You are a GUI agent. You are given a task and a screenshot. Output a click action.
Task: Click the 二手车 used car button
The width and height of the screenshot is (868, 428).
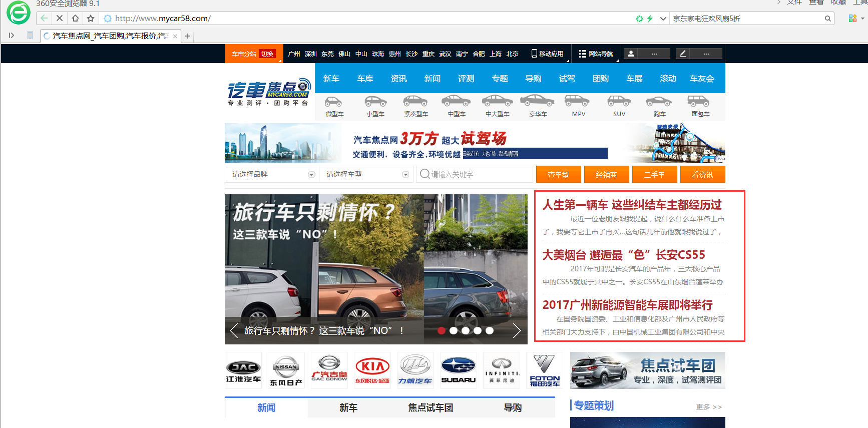[654, 174]
